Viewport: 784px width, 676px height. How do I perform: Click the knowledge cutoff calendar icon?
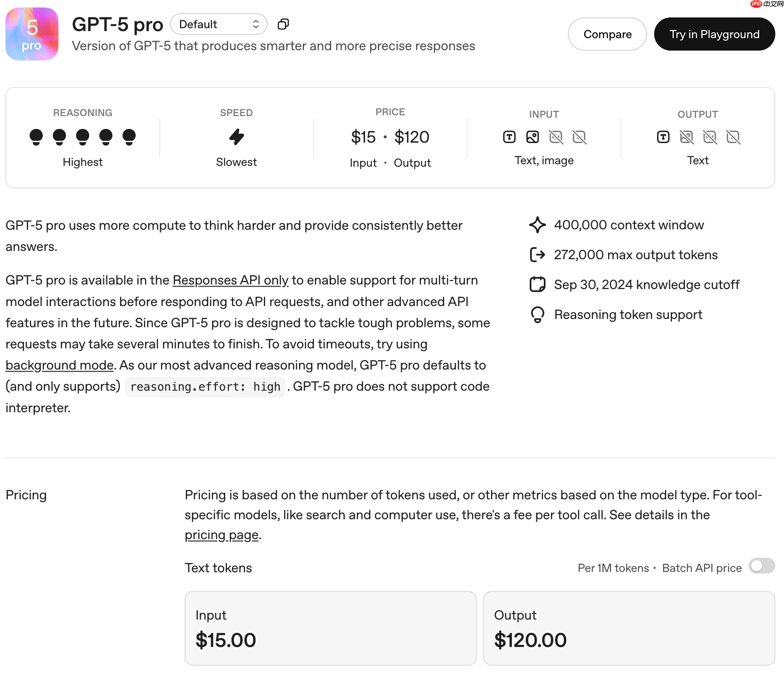tap(538, 285)
